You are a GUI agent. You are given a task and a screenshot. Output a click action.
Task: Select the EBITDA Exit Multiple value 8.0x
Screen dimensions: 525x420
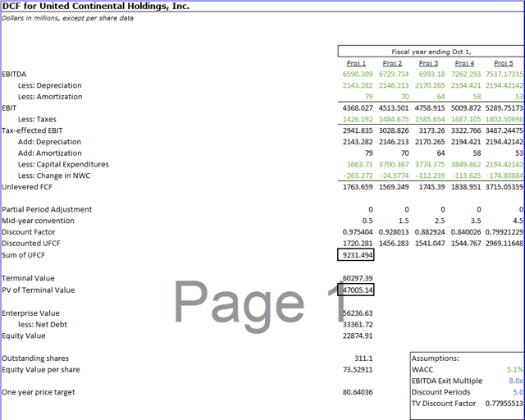516,381
